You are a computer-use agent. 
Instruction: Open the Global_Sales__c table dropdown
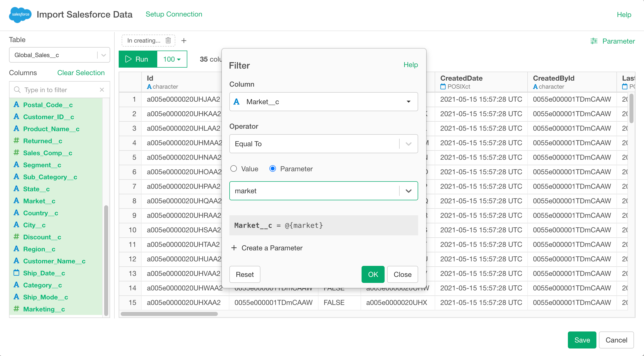(60, 55)
